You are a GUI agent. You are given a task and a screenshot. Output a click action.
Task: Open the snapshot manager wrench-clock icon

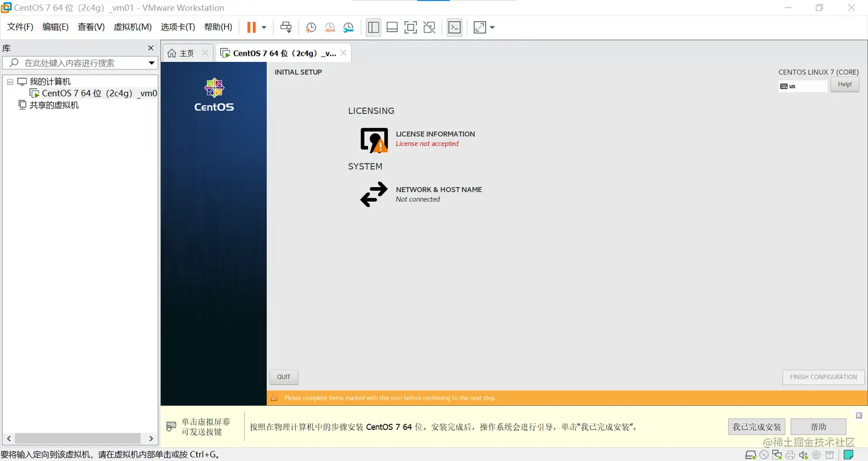coord(348,27)
